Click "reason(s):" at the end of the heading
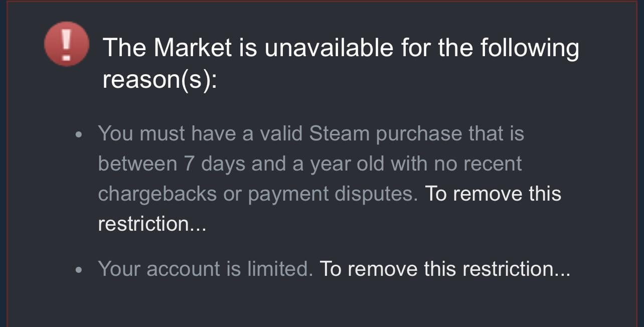 pyautogui.click(x=160, y=80)
